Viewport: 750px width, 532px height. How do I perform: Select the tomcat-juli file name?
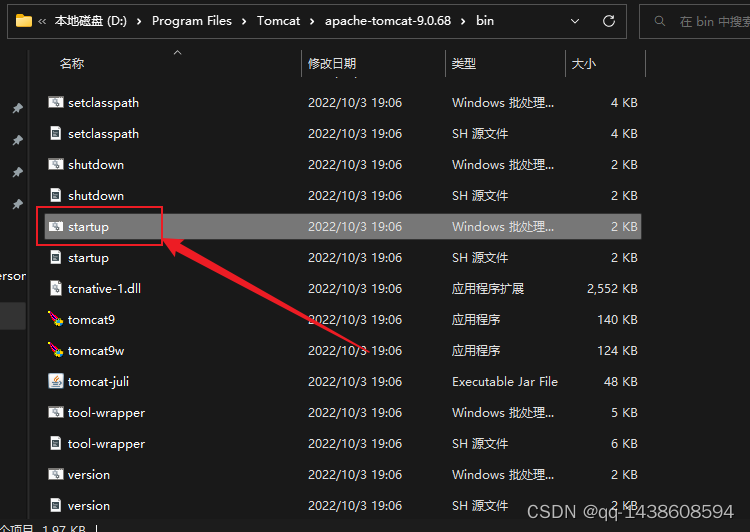click(x=99, y=382)
